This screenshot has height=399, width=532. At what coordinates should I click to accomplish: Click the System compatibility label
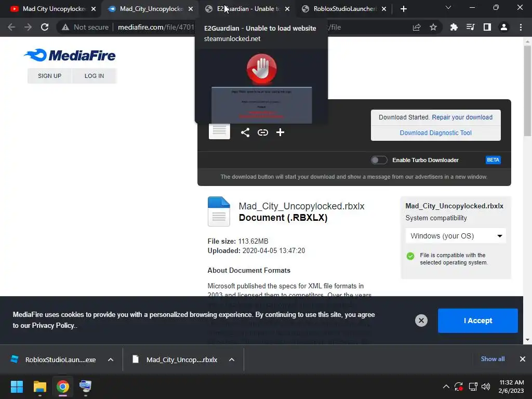click(x=436, y=218)
